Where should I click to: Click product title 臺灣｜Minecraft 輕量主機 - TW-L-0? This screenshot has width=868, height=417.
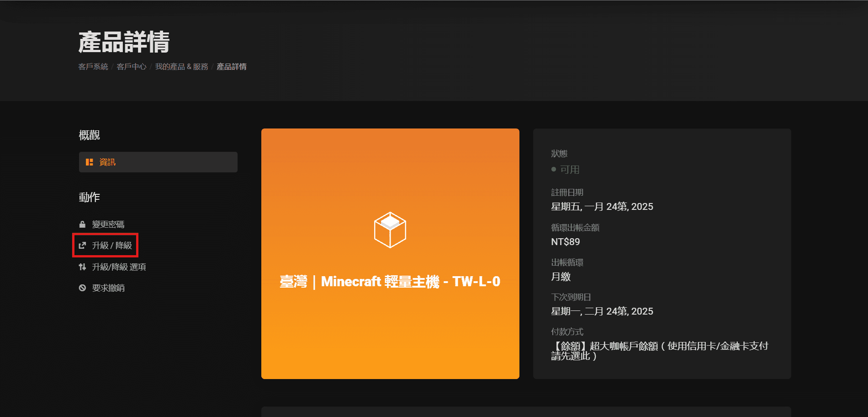coord(390,282)
